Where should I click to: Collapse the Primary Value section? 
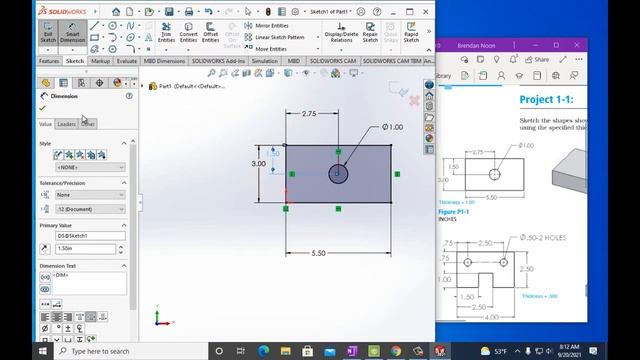(x=124, y=225)
